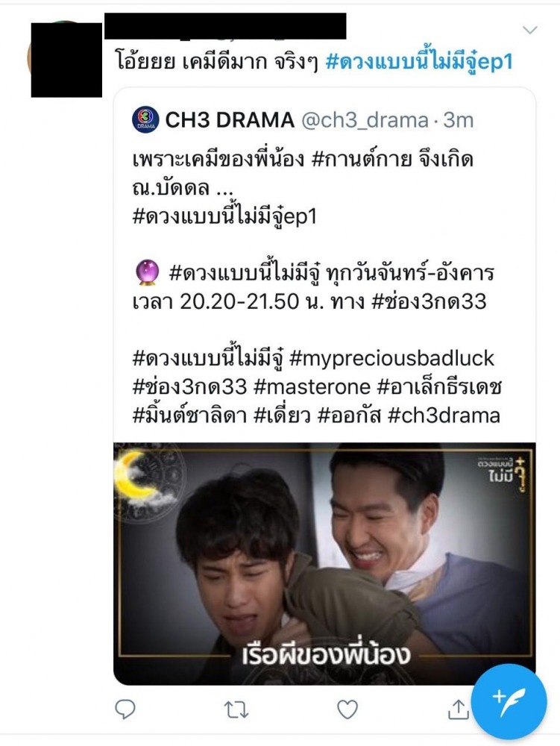Expand tweet options with top chevron
560x746 pixels.
[x=529, y=30]
